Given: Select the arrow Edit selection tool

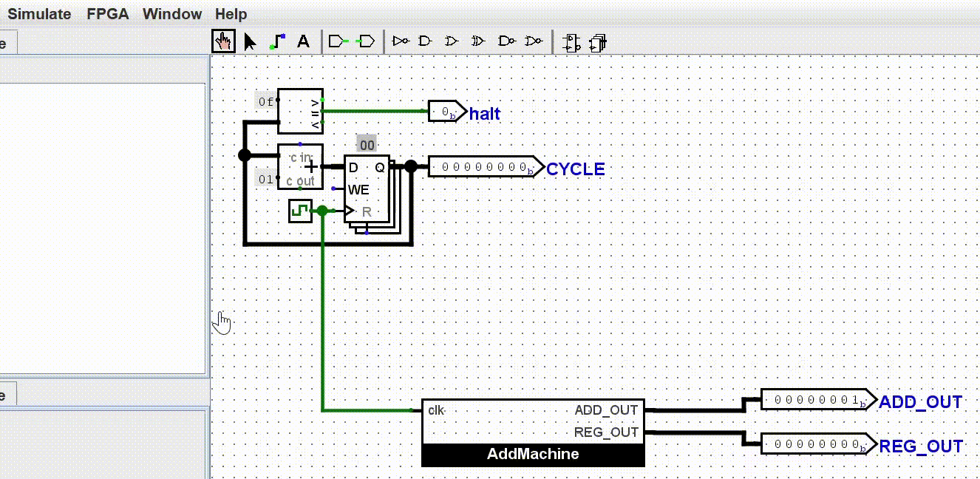Looking at the screenshot, I should [250, 41].
